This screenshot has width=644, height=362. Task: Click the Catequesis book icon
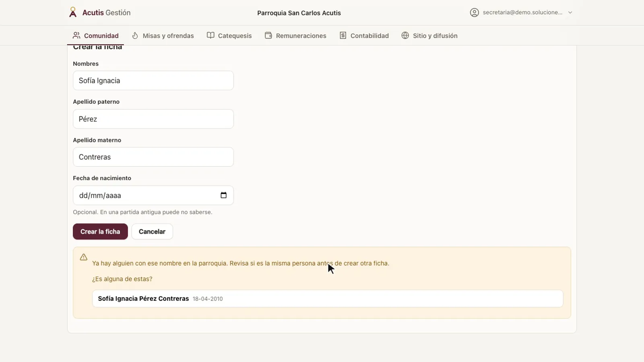(211, 35)
